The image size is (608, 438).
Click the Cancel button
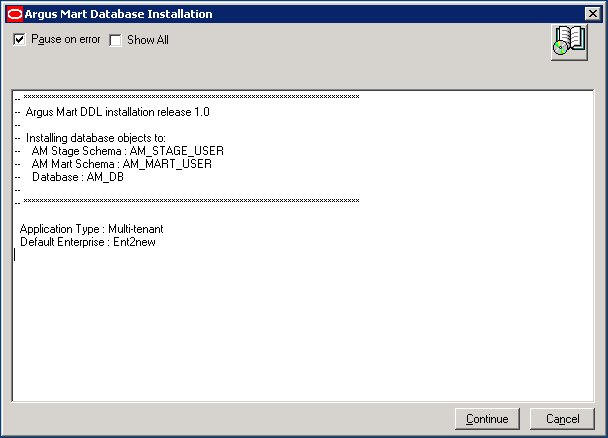562,419
